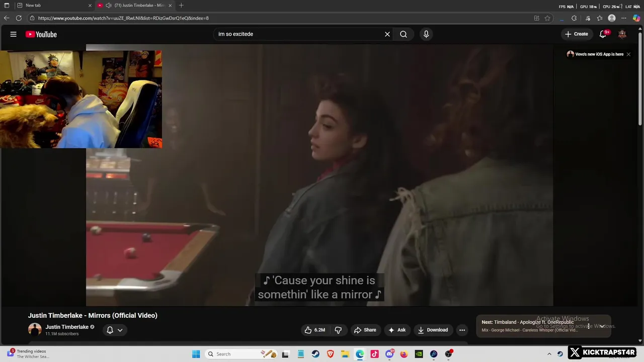Share the Mirrors video
The width and height of the screenshot is (644, 362).
coord(365,330)
